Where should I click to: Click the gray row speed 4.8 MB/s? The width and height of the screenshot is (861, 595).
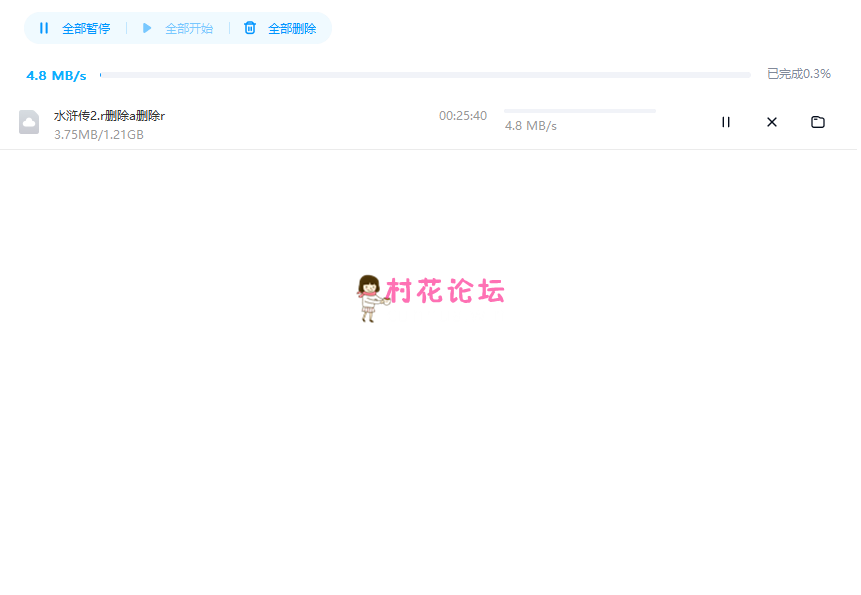(x=530, y=126)
